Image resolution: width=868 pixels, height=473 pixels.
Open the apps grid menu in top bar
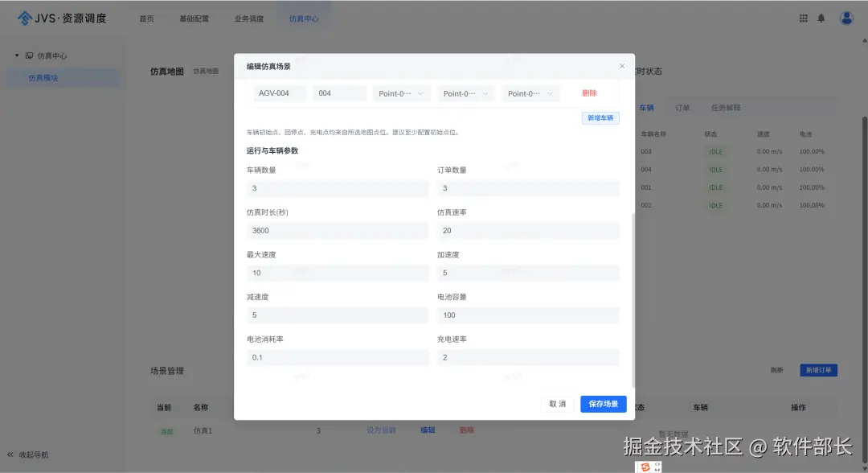[803, 18]
